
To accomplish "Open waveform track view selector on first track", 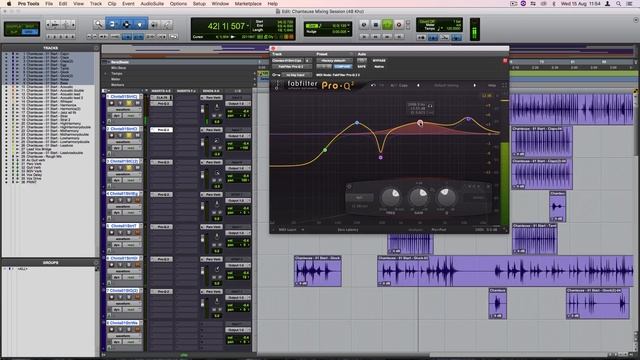I will tap(124, 109).
